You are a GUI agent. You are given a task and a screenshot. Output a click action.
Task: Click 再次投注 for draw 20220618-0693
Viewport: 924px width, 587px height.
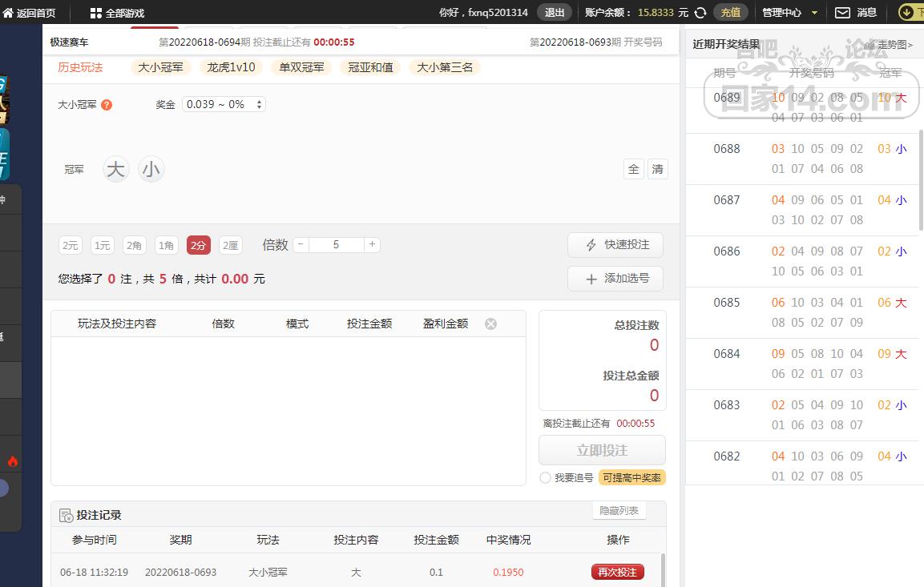(x=618, y=573)
